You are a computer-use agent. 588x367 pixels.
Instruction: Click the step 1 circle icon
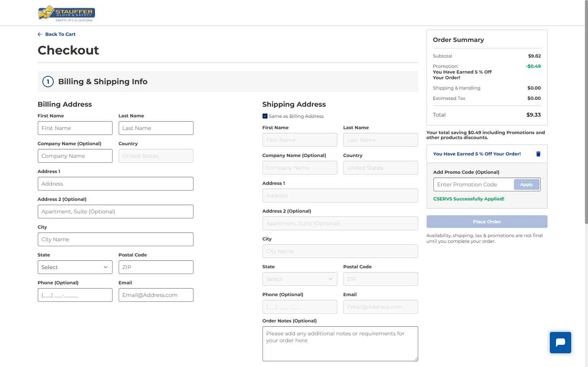point(48,82)
